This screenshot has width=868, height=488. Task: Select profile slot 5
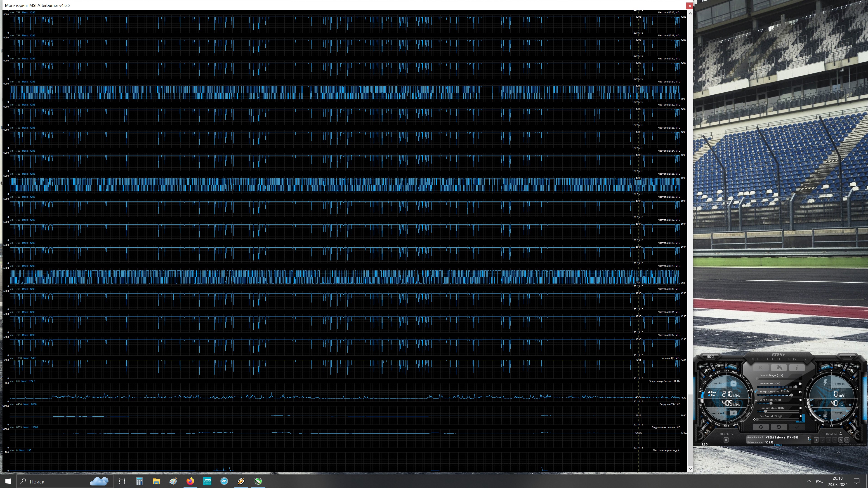841,440
